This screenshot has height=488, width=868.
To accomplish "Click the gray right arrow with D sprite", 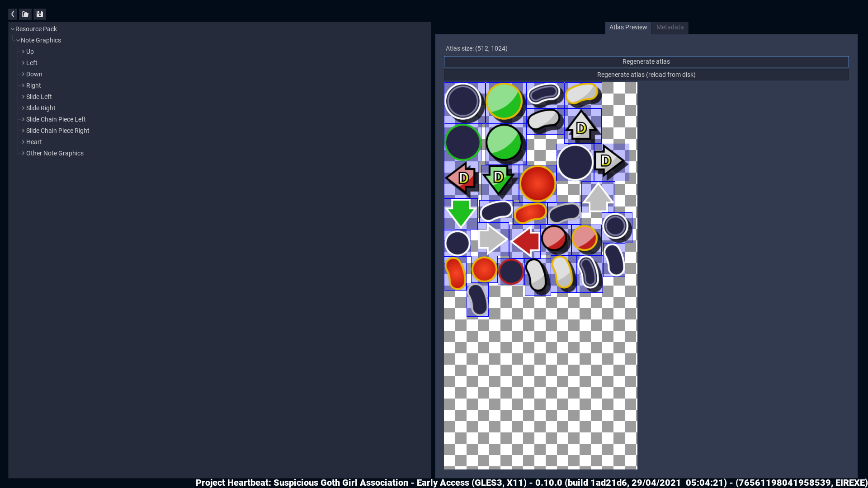I will click(611, 162).
